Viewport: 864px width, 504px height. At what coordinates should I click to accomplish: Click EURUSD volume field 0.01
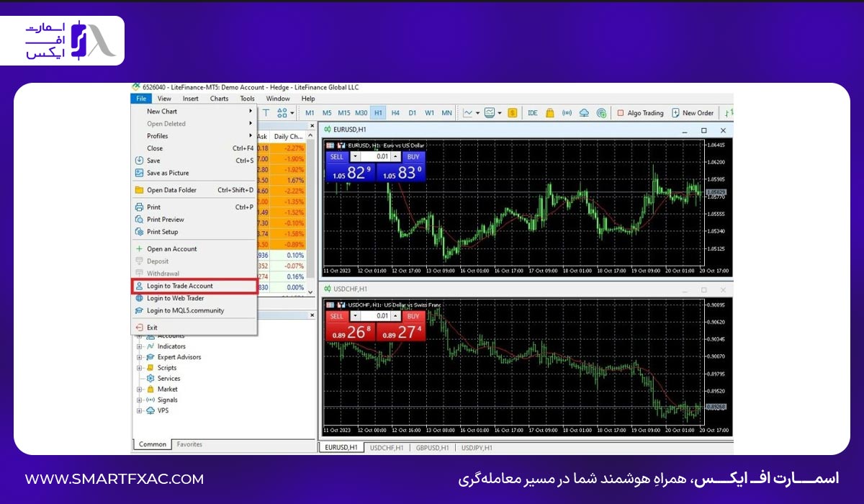pos(376,156)
